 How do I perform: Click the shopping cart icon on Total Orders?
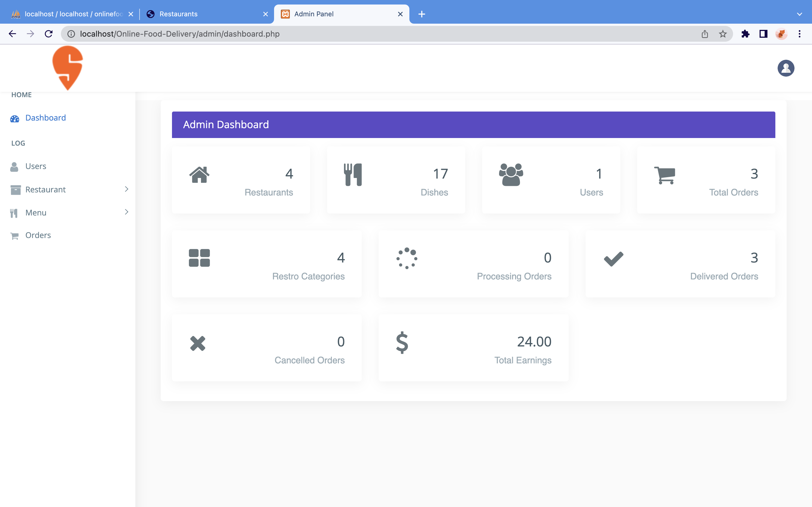[x=664, y=175]
